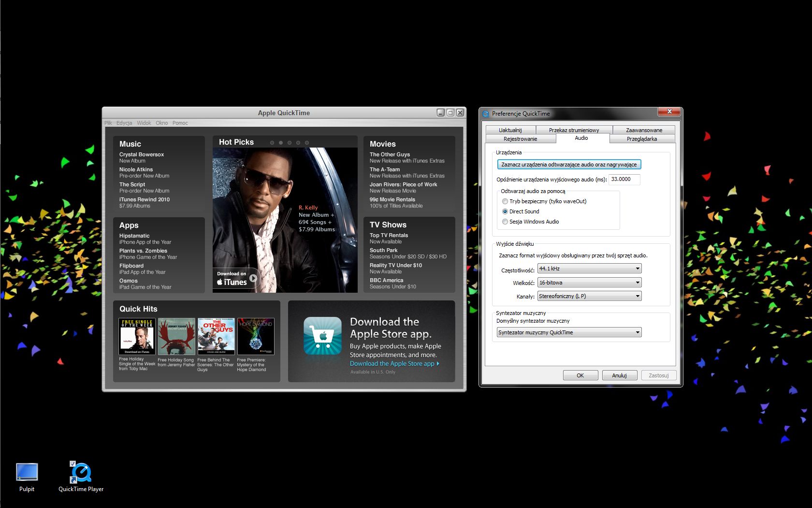Screen dimensions: 812x508
Task: Click the TV Shows section heading
Action: click(x=388, y=225)
